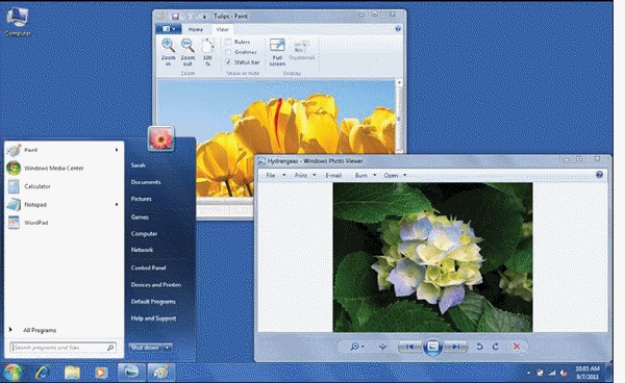Click the Actual size button in Photo Viewer
This screenshot has width=625, height=383.
click(383, 346)
